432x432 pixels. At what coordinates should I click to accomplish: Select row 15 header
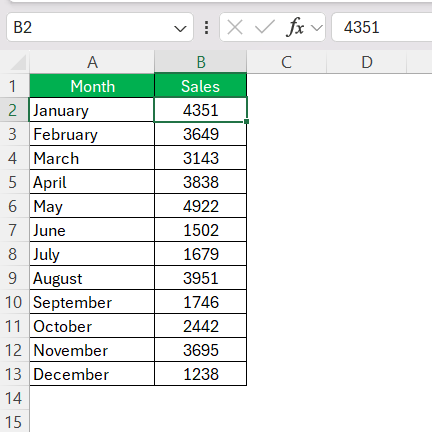[x=14, y=421]
